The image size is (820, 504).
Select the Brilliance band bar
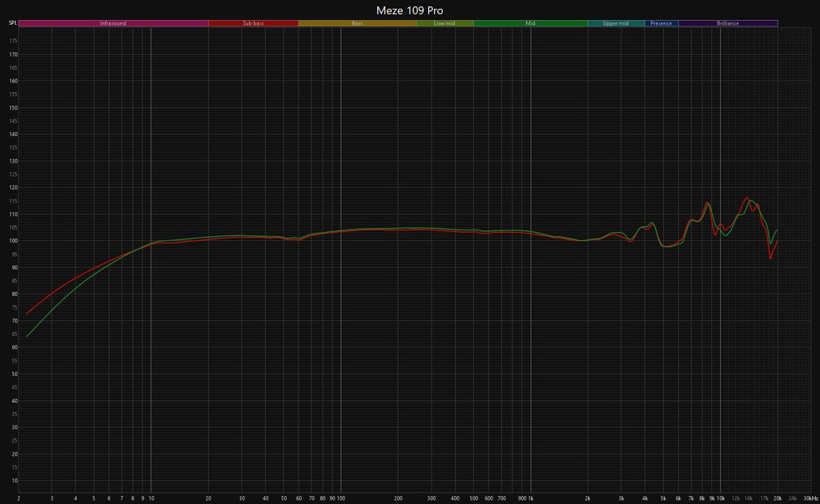pyautogui.click(x=728, y=23)
